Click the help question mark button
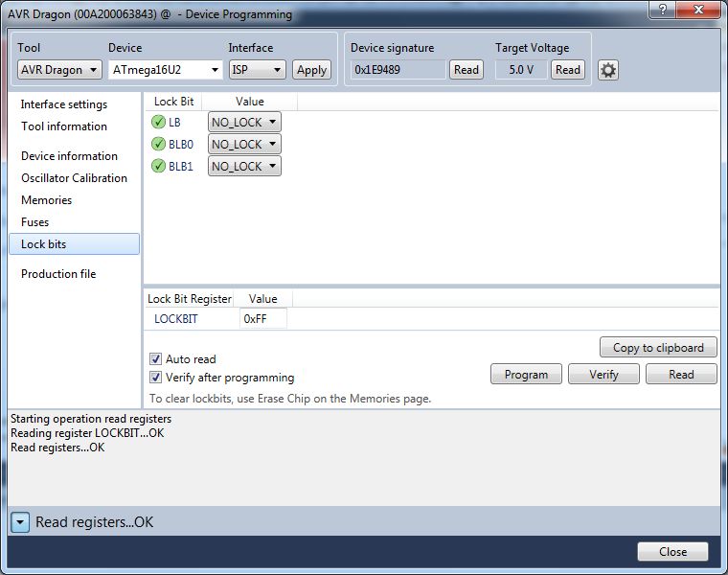The height and width of the screenshot is (575, 728). click(x=663, y=10)
